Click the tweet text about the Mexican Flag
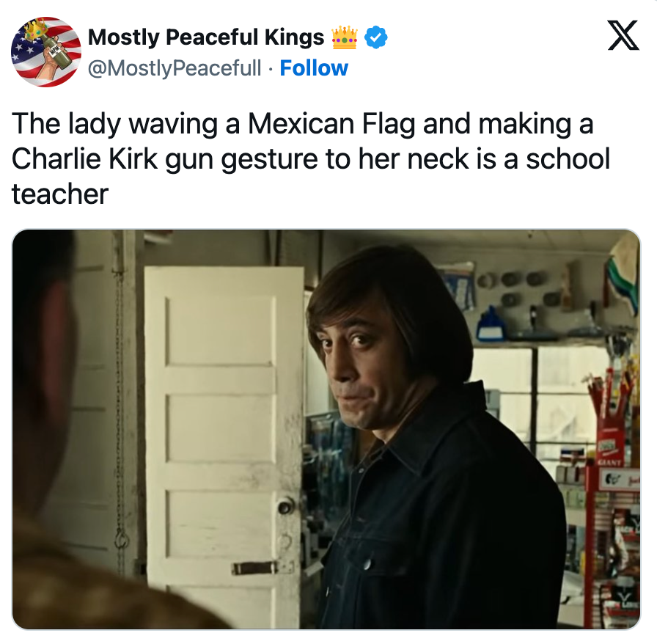The height and width of the screenshot is (644, 657). 310,159
